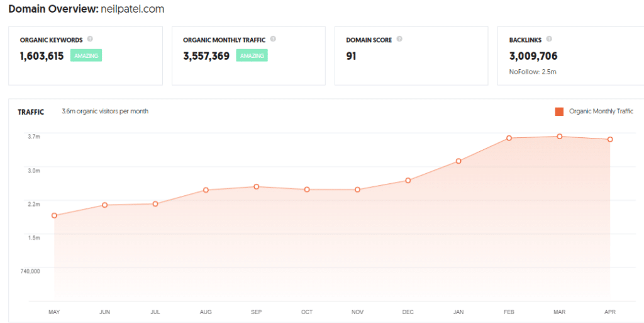Screen dimensions: 644x323
Task: Click the 3,009,706 backlinks value
Action: [x=533, y=56]
